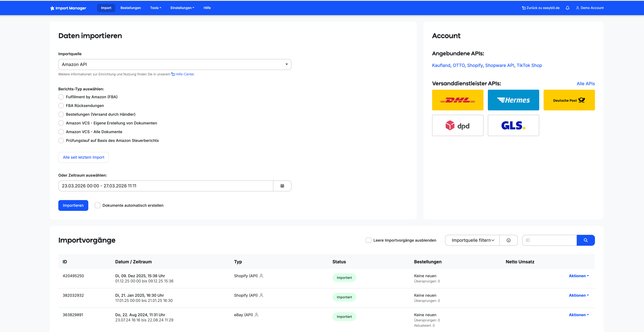
Task: Expand the Importquelle filtern dropdown
Action: pos(472,240)
